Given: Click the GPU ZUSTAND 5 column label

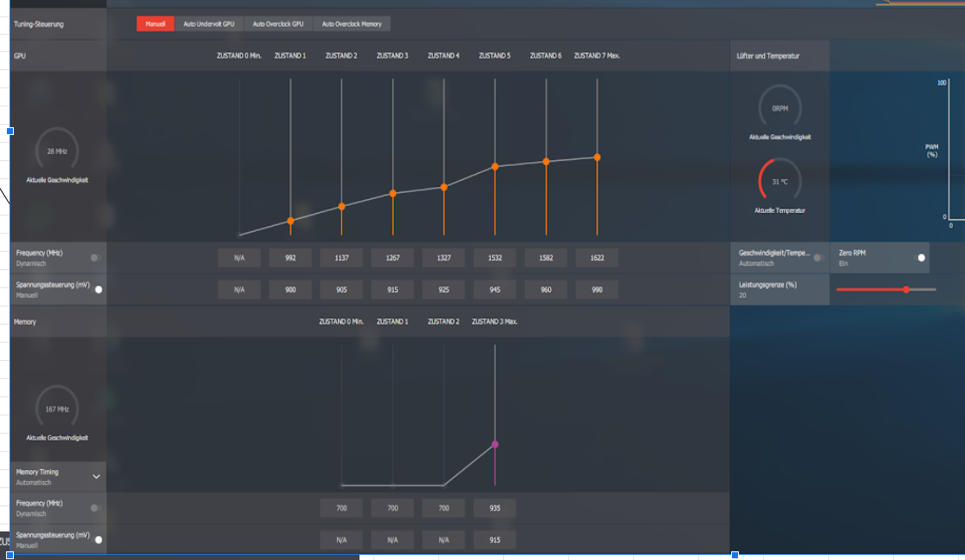Looking at the screenshot, I should coord(495,55).
